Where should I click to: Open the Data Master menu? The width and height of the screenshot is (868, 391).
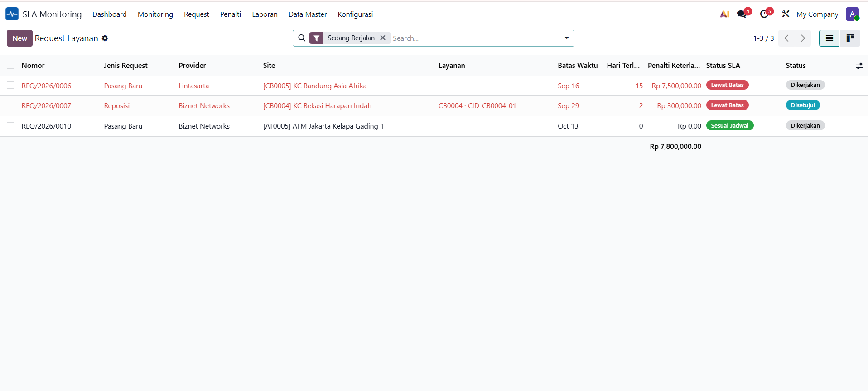pyautogui.click(x=308, y=14)
